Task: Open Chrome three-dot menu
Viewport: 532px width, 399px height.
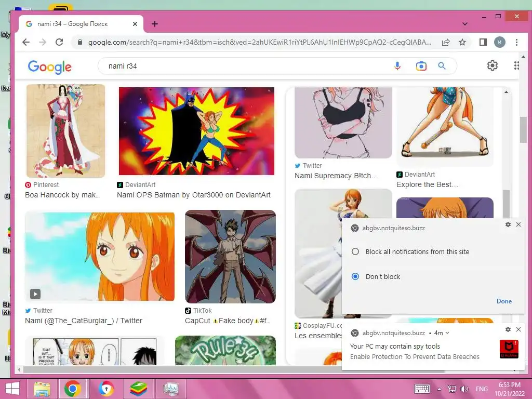Action: pyautogui.click(x=516, y=42)
